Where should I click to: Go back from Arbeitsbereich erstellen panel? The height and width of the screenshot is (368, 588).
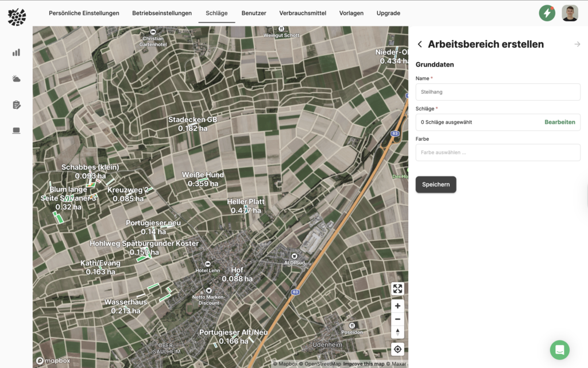click(x=420, y=44)
